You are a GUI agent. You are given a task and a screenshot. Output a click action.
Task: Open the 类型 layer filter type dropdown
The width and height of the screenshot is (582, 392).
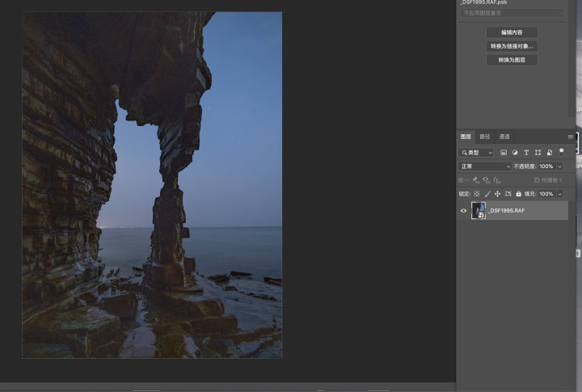click(477, 153)
